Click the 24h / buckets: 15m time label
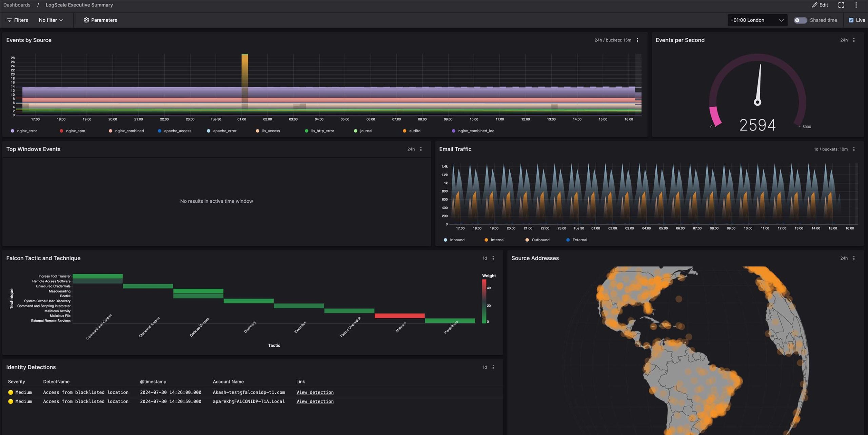 (x=613, y=40)
